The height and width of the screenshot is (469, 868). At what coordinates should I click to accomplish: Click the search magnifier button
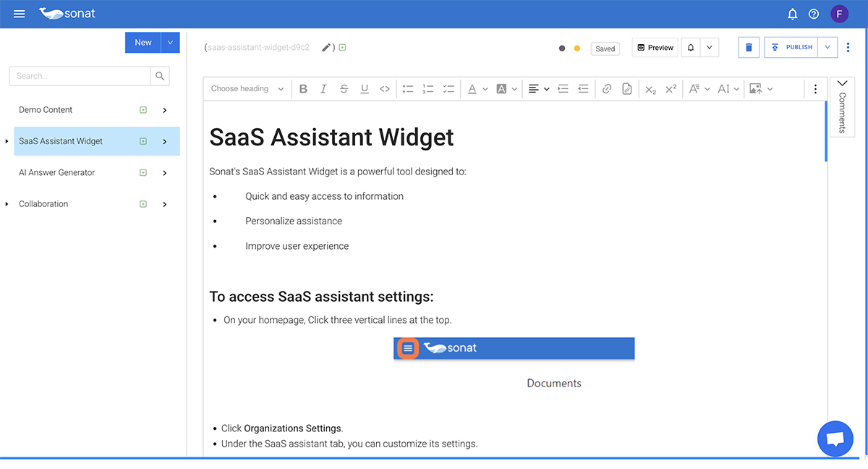pos(160,76)
